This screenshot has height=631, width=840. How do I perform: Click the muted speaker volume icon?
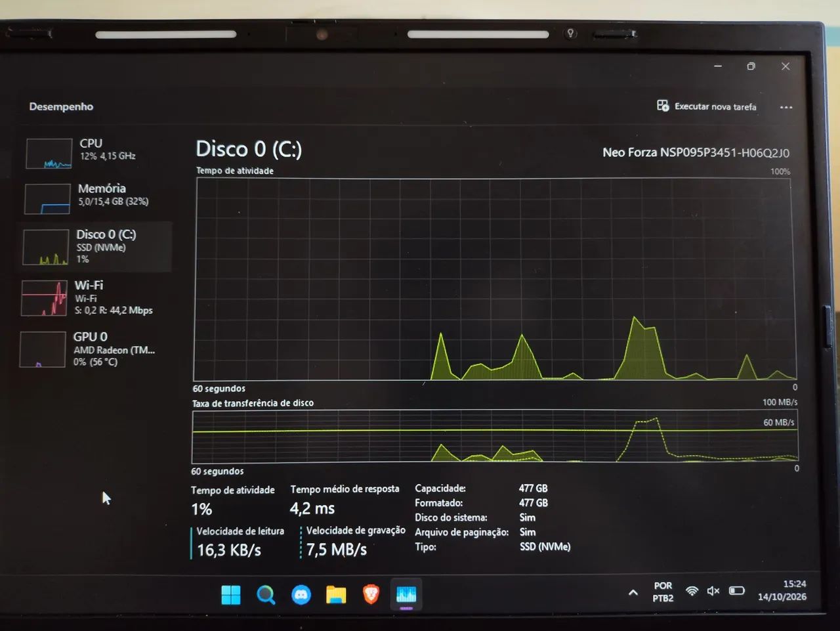[x=713, y=591]
